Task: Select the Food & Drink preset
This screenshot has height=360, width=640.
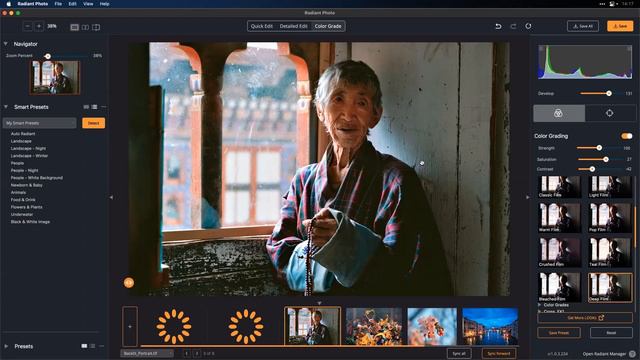Action: pyautogui.click(x=23, y=200)
